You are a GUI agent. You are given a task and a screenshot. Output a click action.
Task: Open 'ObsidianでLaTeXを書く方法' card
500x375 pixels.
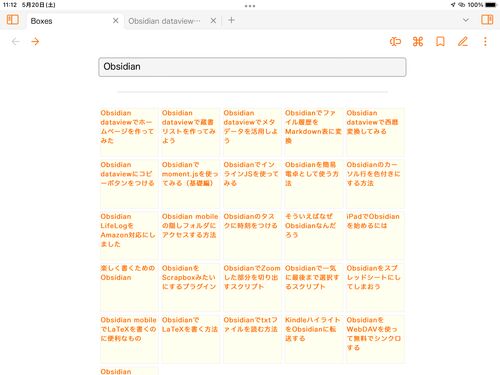[190, 339]
